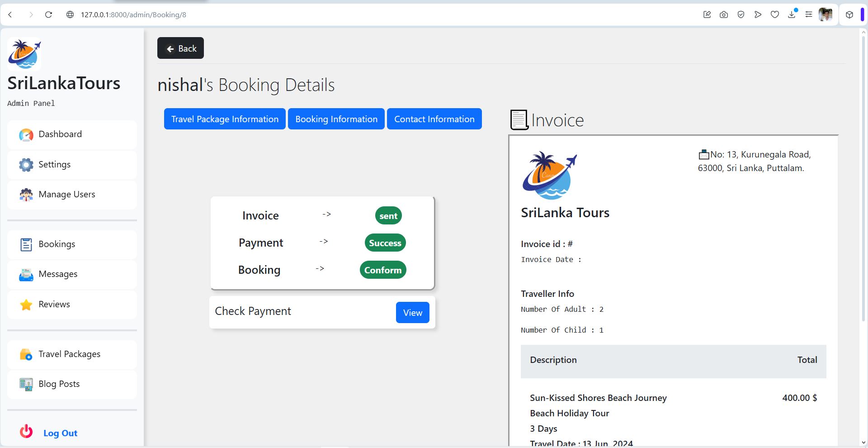The width and height of the screenshot is (868, 448).
Task: Click the browser forward arrow
Action: [x=31, y=14]
